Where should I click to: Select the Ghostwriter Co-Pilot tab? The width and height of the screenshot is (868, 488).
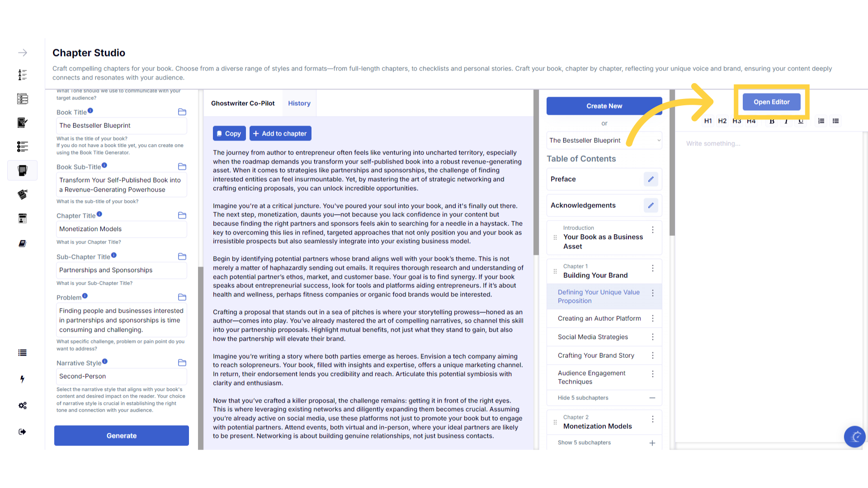(x=243, y=103)
